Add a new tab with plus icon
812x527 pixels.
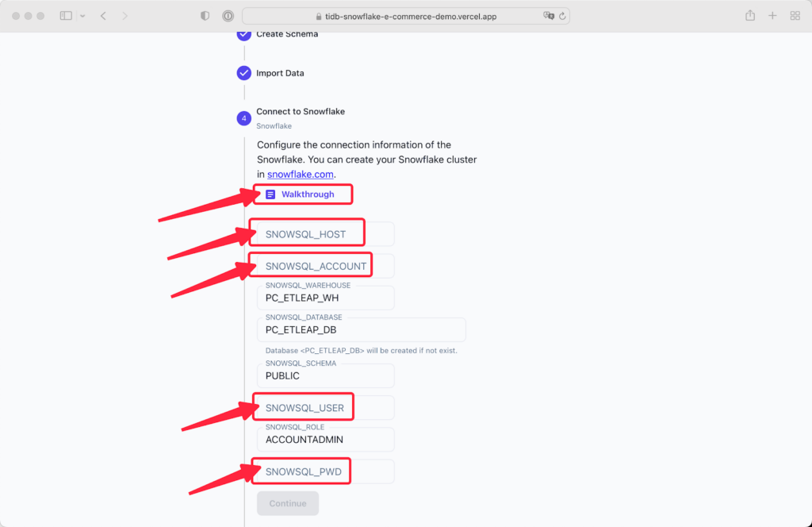[x=772, y=16]
